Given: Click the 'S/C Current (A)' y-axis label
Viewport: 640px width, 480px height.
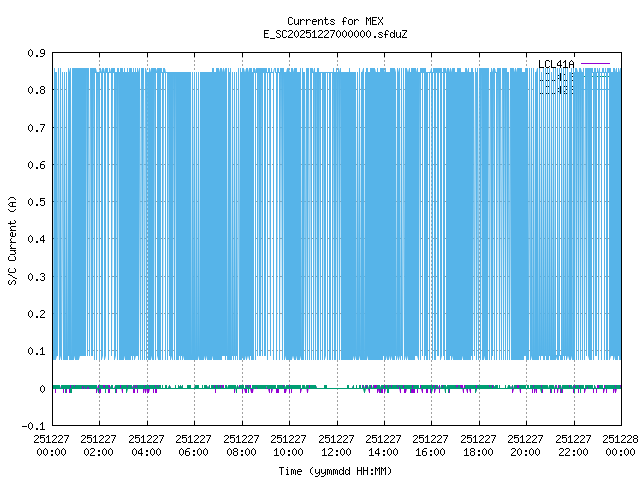Looking at the screenshot, I should 12,239.
